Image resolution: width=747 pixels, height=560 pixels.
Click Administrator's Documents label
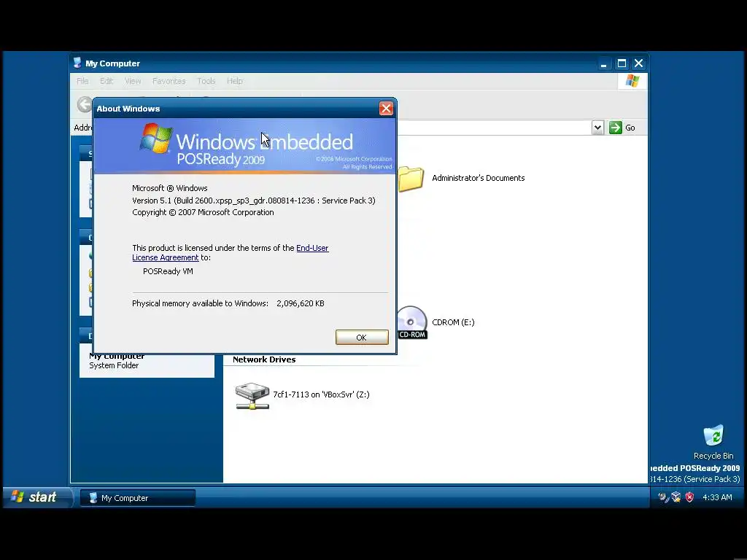point(479,178)
